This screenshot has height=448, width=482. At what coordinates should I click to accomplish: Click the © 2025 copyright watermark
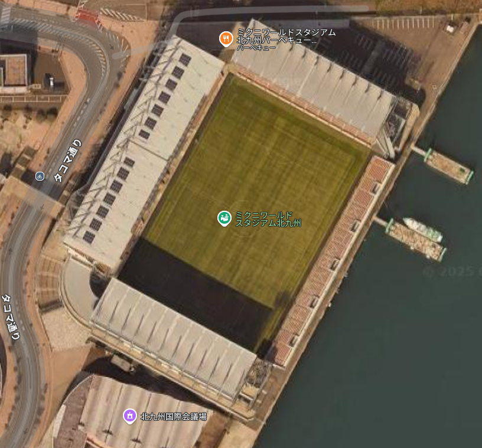click(x=452, y=272)
